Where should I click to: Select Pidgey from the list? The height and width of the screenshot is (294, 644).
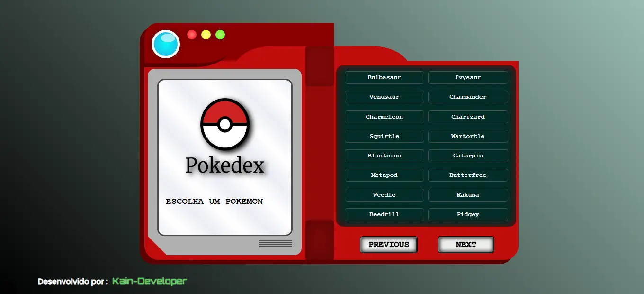[468, 214]
